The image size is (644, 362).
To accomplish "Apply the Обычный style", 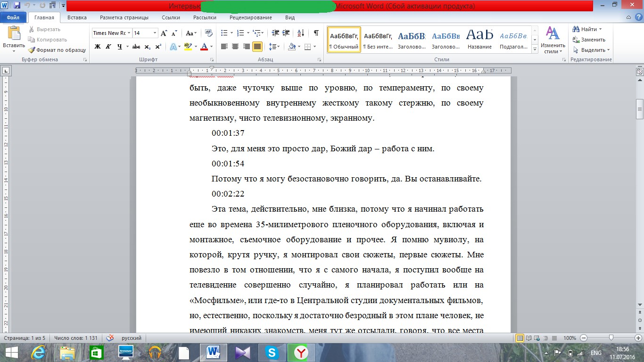I will [x=344, y=40].
